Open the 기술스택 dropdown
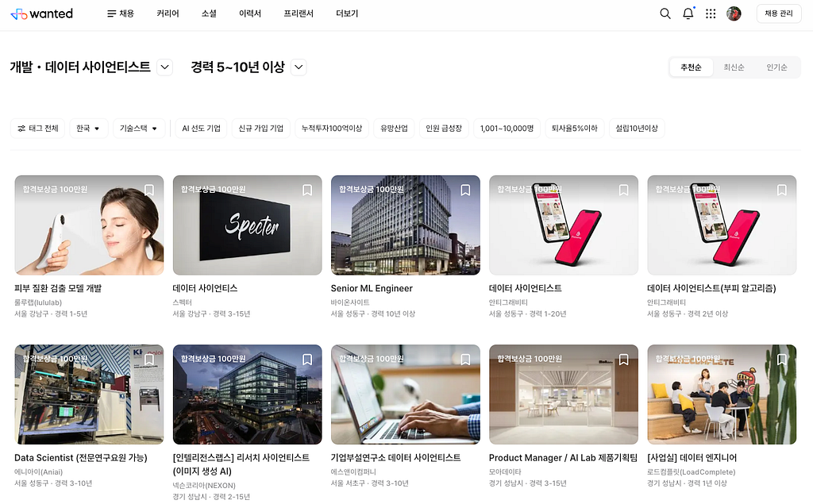Viewport: 813px width, 504px height. click(139, 128)
